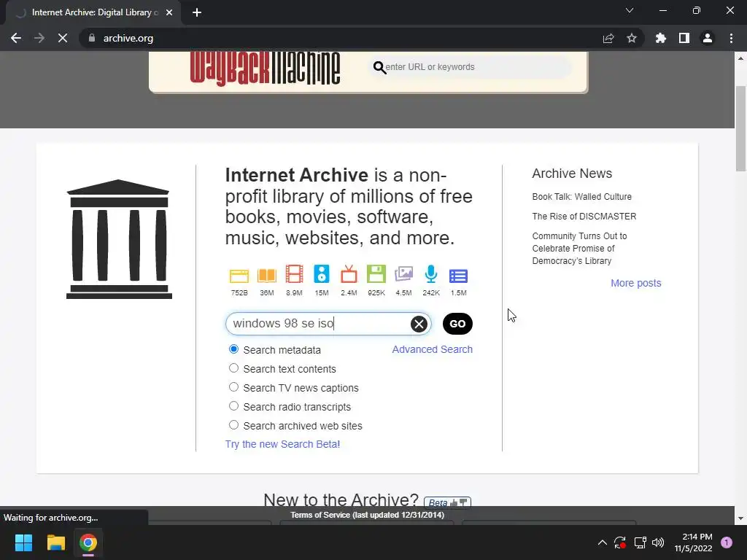Screen dimensions: 747x560
Task: Toggle the Chrome side panel
Action: click(x=684, y=38)
